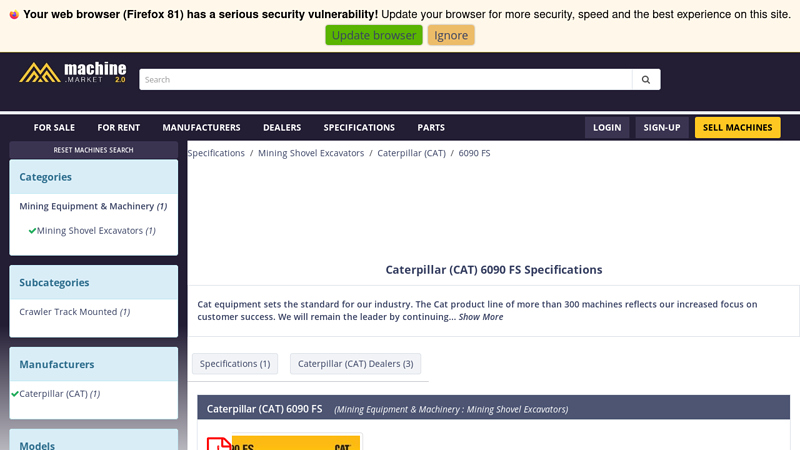The width and height of the screenshot is (800, 450).
Task: Expand description with Show More
Action: click(481, 317)
